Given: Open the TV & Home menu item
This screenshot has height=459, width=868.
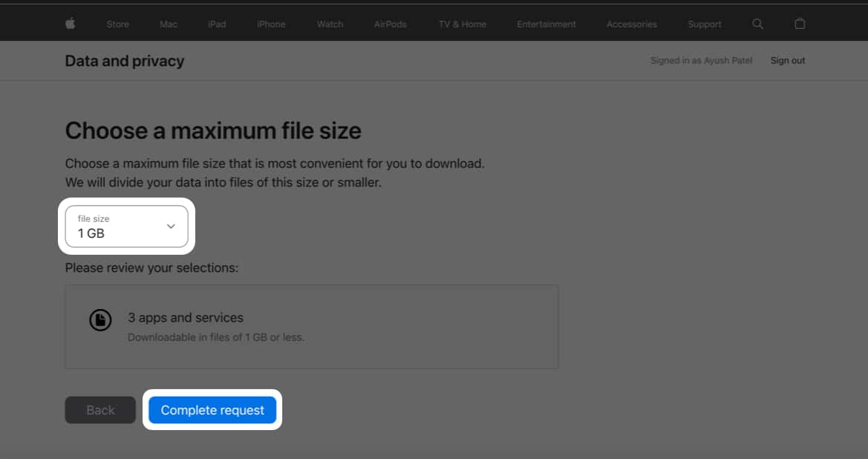Looking at the screenshot, I should [463, 25].
